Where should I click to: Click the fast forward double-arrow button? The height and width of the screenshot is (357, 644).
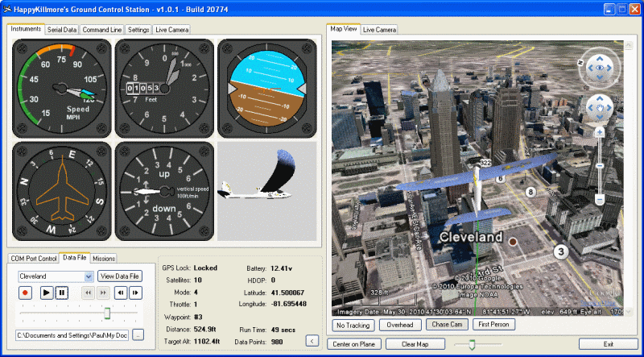tap(103, 293)
